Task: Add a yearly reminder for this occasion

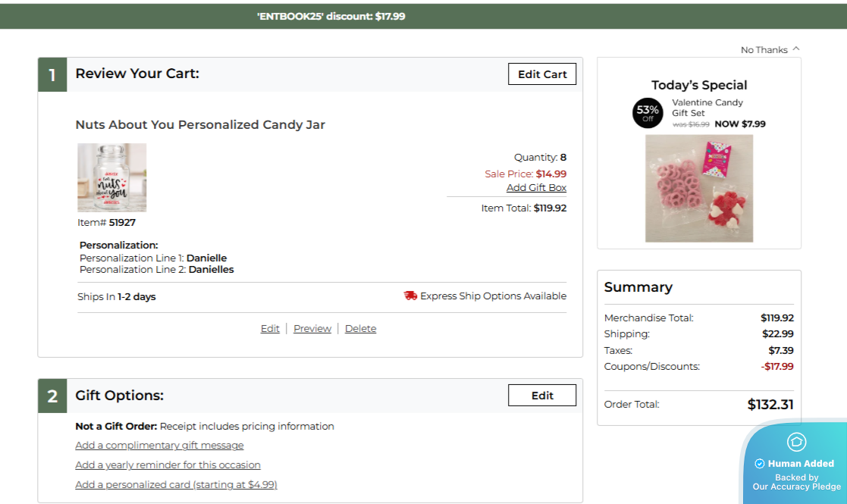Action: (x=168, y=465)
